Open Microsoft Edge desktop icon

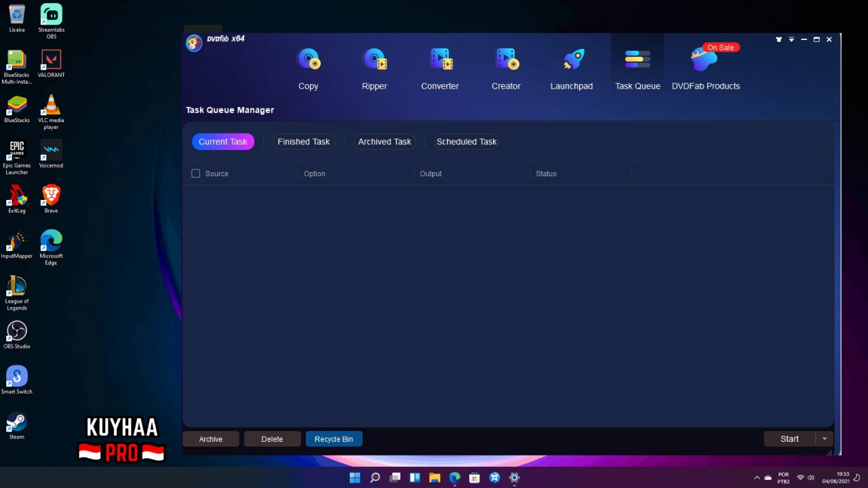(52, 248)
